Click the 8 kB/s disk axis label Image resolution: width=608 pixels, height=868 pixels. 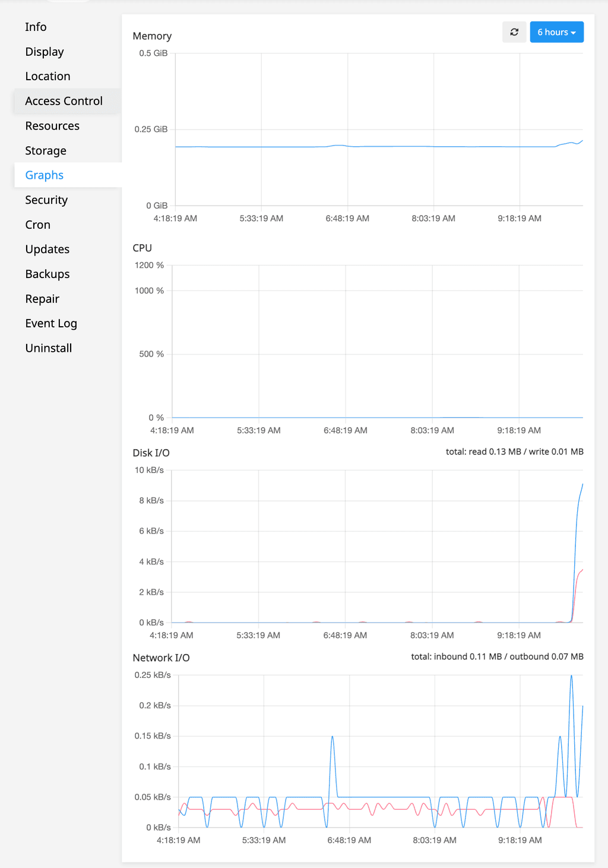tap(151, 501)
